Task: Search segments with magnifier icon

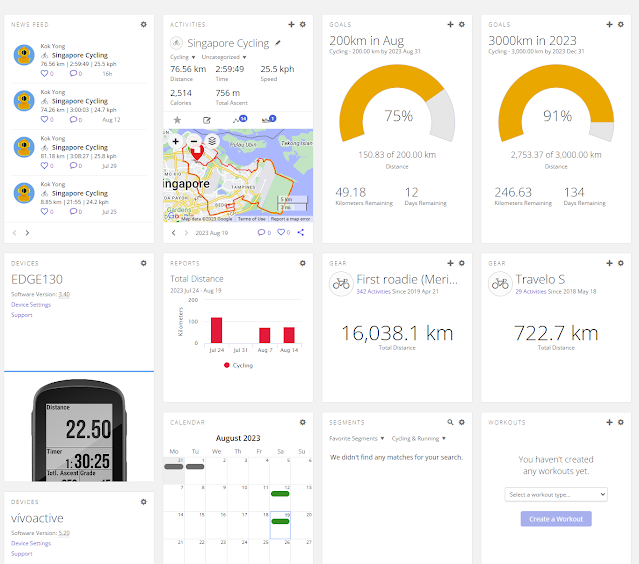Action: click(450, 422)
